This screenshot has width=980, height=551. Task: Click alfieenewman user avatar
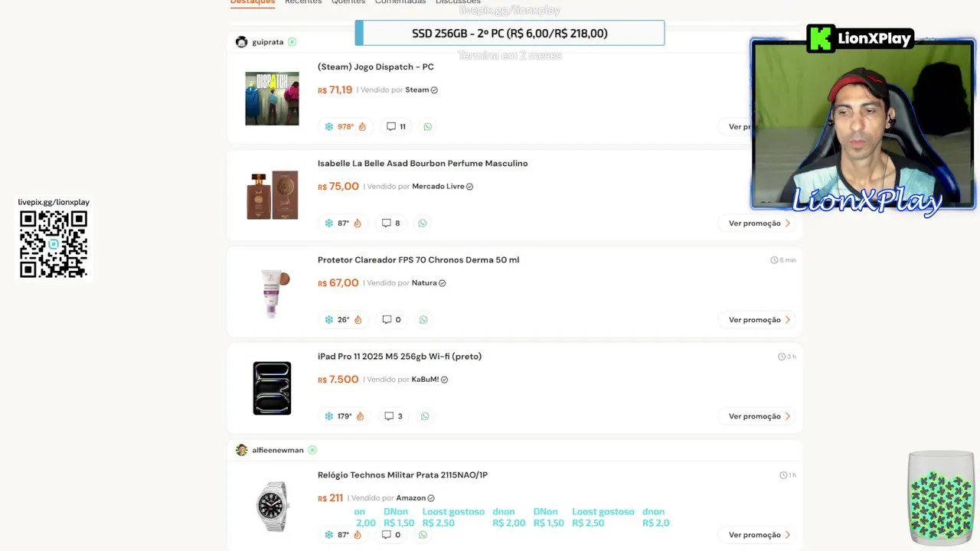pos(242,450)
